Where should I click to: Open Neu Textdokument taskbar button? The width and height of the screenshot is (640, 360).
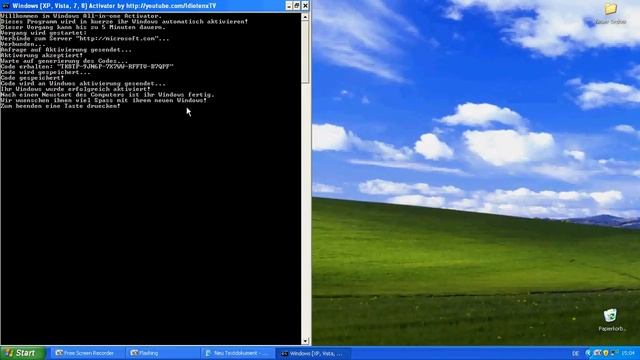[x=237, y=353]
